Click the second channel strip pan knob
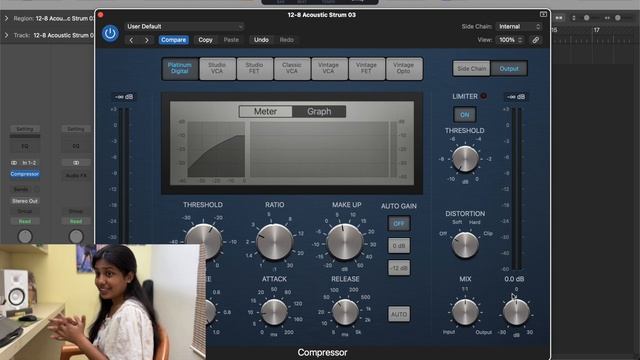This screenshot has width=640, height=360. point(76,236)
